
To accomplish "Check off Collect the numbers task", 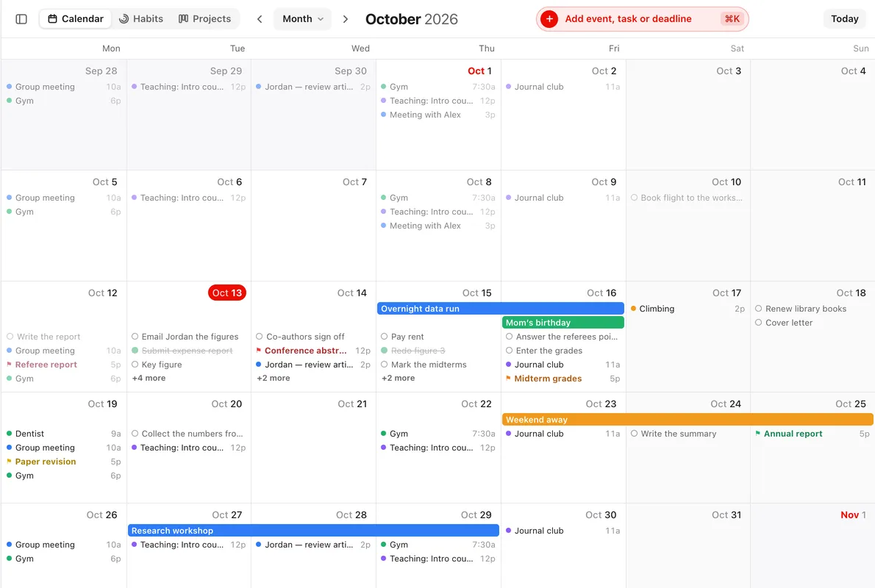I will (x=135, y=434).
